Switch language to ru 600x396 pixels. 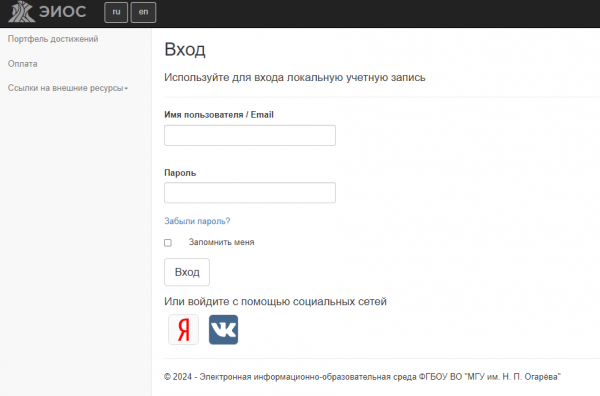tap(116, 12)
